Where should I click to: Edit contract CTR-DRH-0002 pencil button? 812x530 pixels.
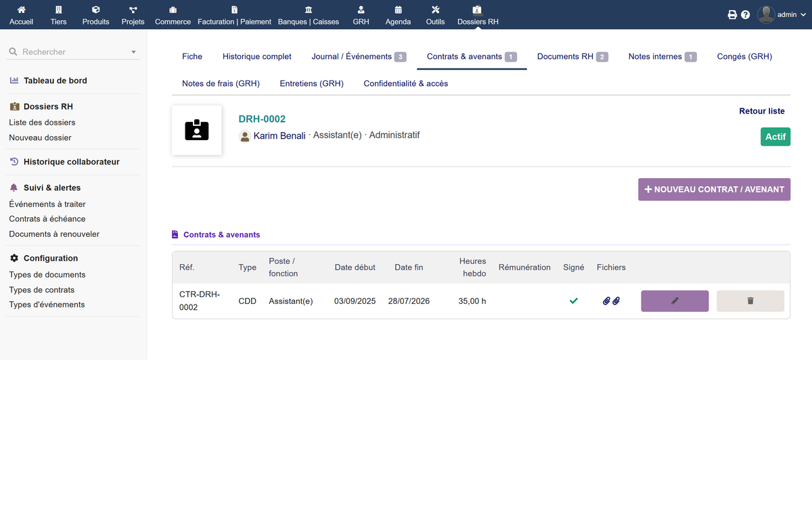coord(675,301)
